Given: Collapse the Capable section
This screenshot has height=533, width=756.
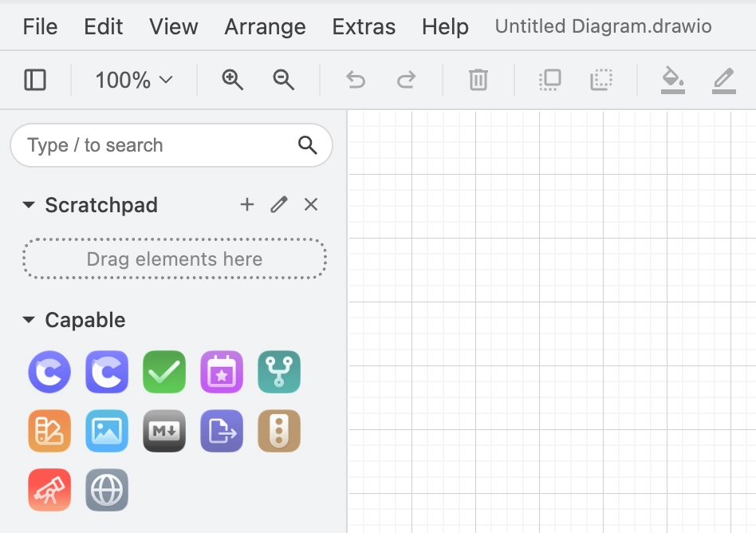Looking at the screenshot, I should point(29,320).
